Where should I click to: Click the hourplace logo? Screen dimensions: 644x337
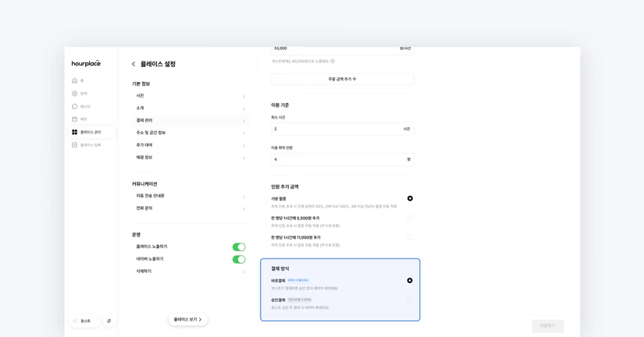point(86,63)
